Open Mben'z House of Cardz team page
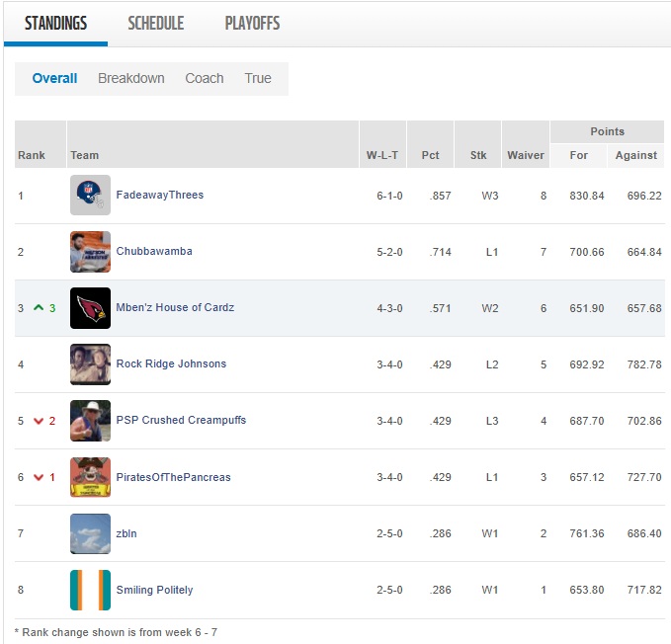This screenshot has height=644, width=671. pos(175,308)
